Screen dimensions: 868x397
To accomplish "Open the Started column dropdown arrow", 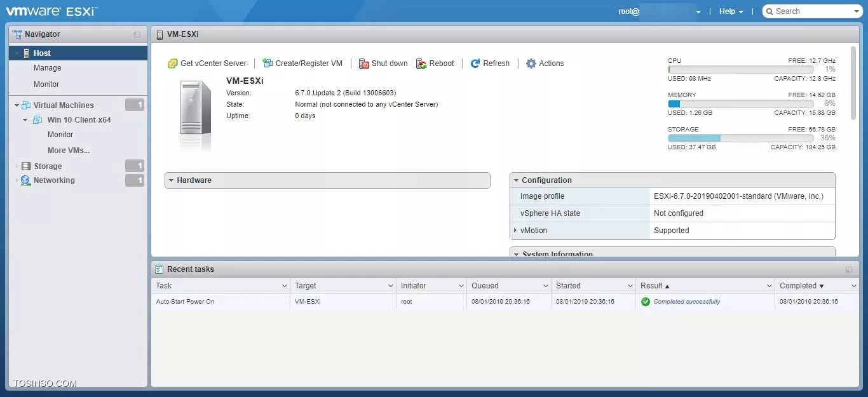I will [x=630, y=286].
